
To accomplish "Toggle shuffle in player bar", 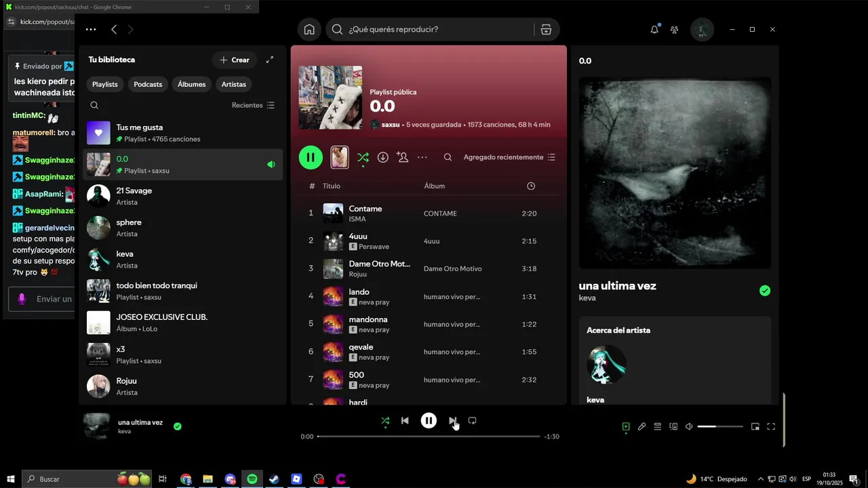I will [385, 420].
